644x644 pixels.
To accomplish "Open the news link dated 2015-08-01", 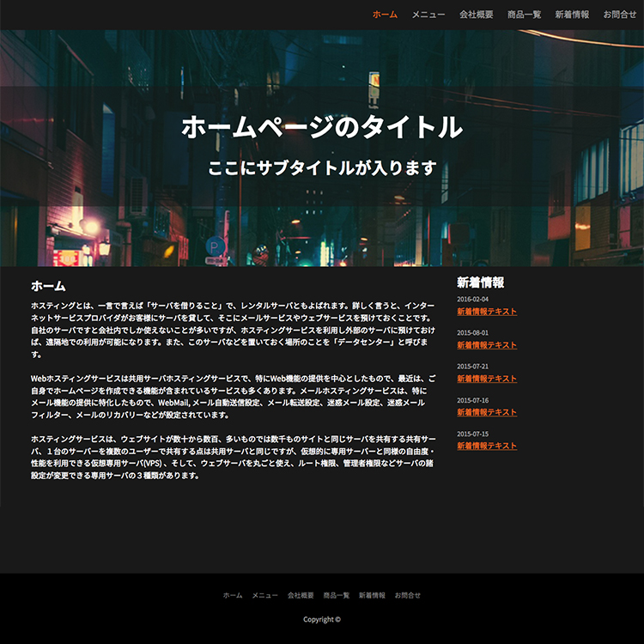I will point(487,345).
